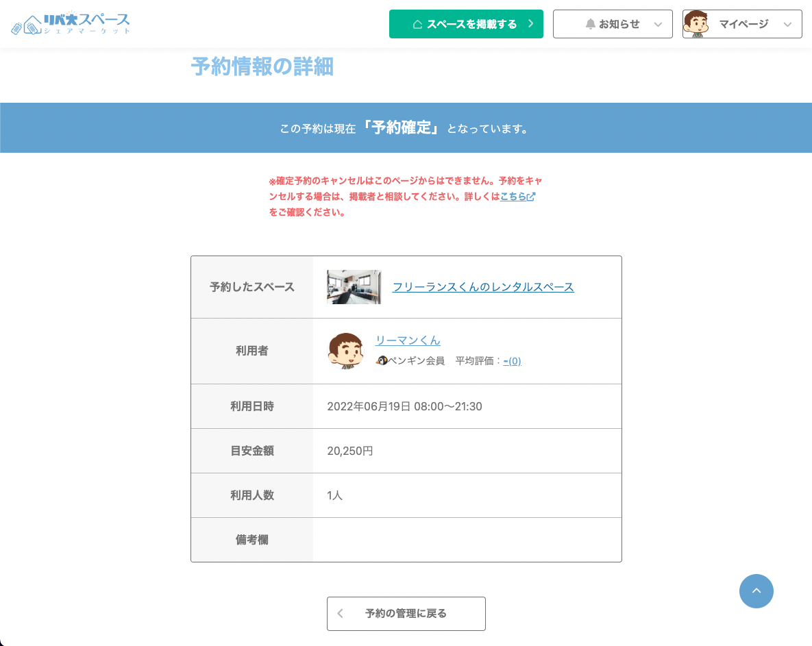Open the リーマンくん user profile link
This screenshot has height=646, width=812.
[408, 340]
